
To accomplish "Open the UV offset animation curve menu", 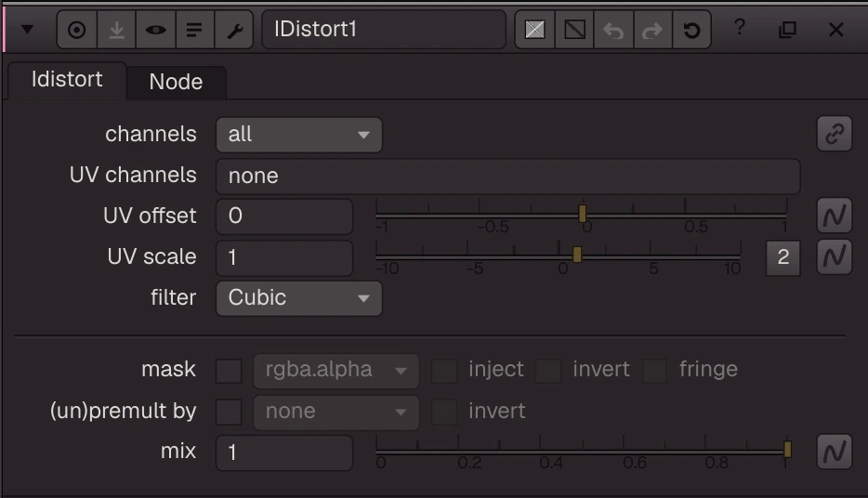I will pos(835,216).
